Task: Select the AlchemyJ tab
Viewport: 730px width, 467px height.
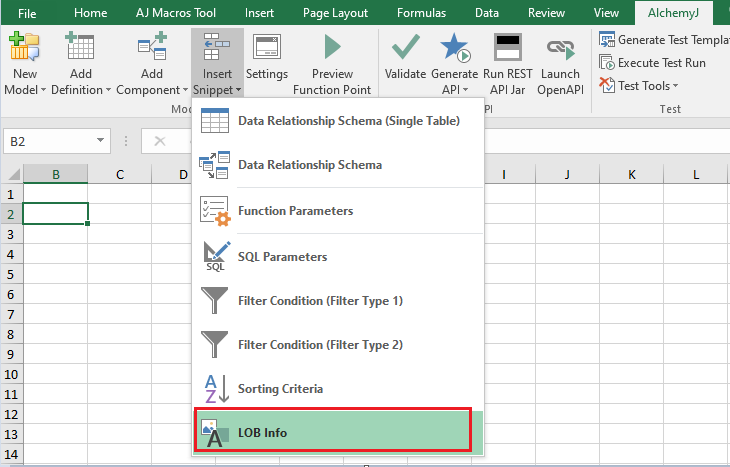Action: (673, 13)
